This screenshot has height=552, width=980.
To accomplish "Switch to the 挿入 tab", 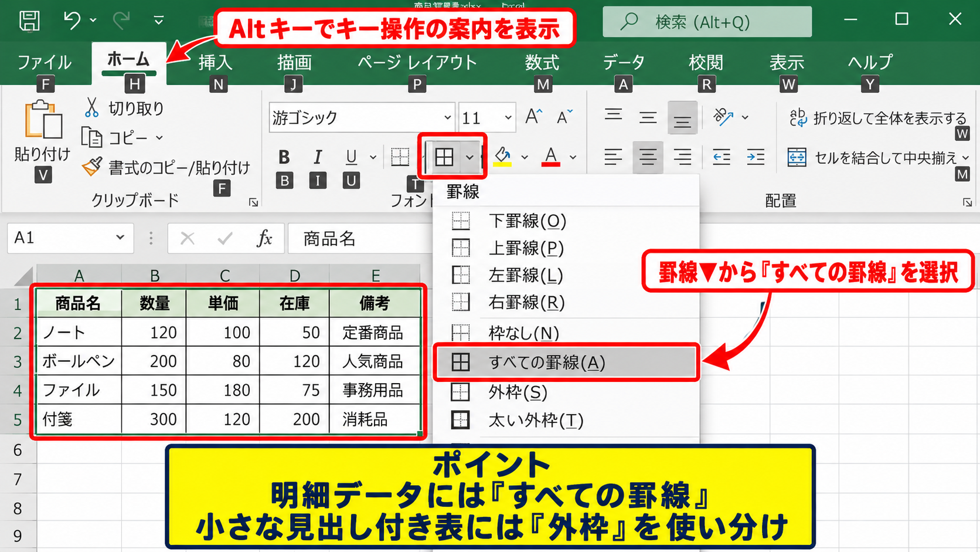I will coord(216,62).
